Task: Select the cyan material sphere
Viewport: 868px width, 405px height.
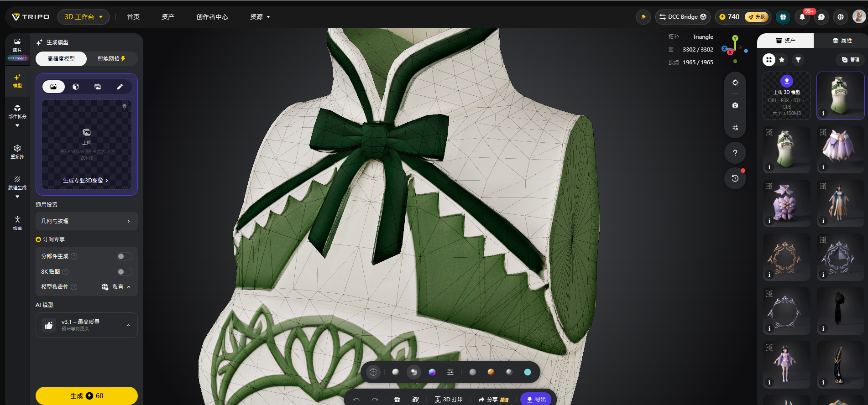Action: point(528,372)
